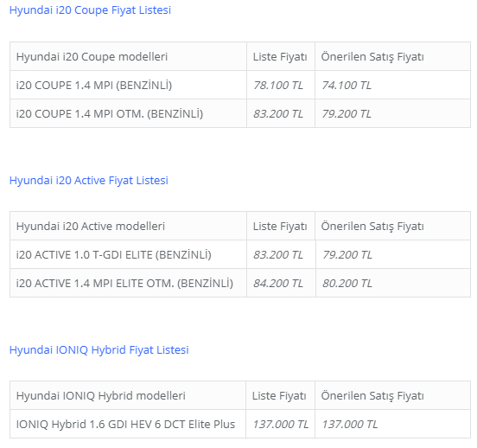Click the 78.100 TL list price
The height and width of the screenshot is (448, 477).
[278, 86]
